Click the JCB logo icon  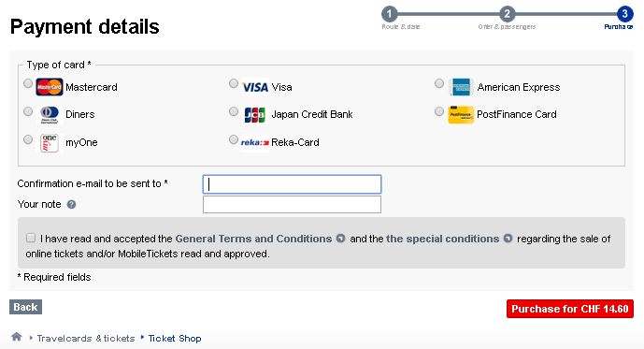[x=255, y=115]
